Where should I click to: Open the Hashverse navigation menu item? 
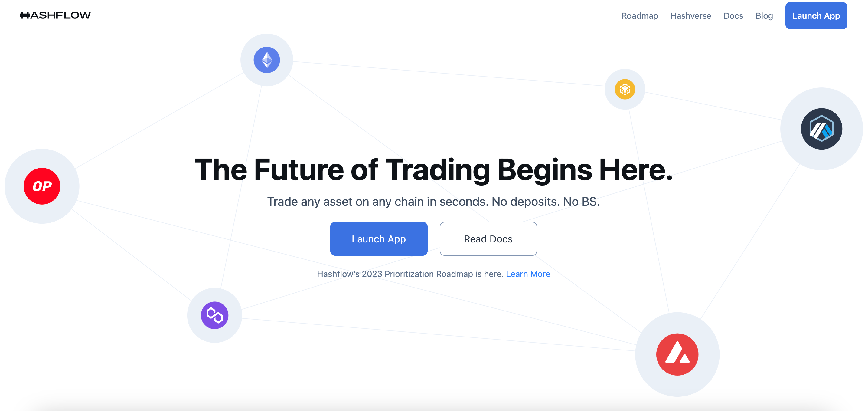[x=691, y=15]
